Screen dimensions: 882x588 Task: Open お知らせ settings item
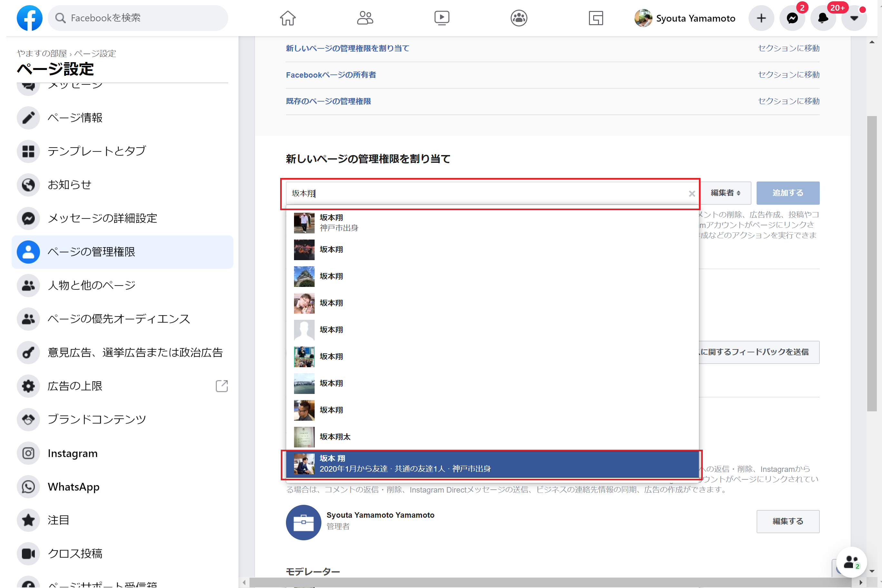coord(122,184)
